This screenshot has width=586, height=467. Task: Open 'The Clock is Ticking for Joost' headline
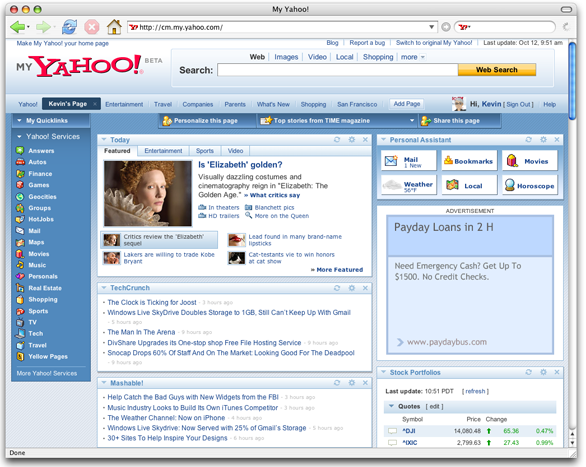point(152,302)
